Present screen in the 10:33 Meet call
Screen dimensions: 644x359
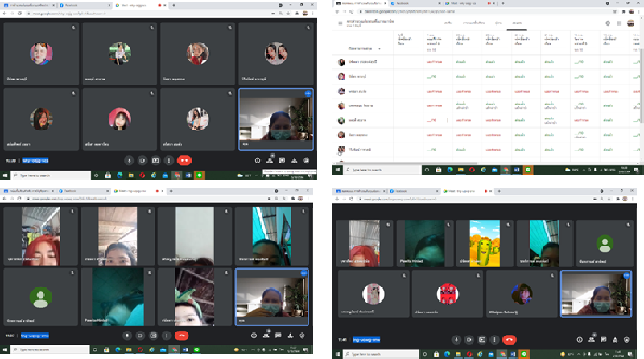(x=155, y=159)
